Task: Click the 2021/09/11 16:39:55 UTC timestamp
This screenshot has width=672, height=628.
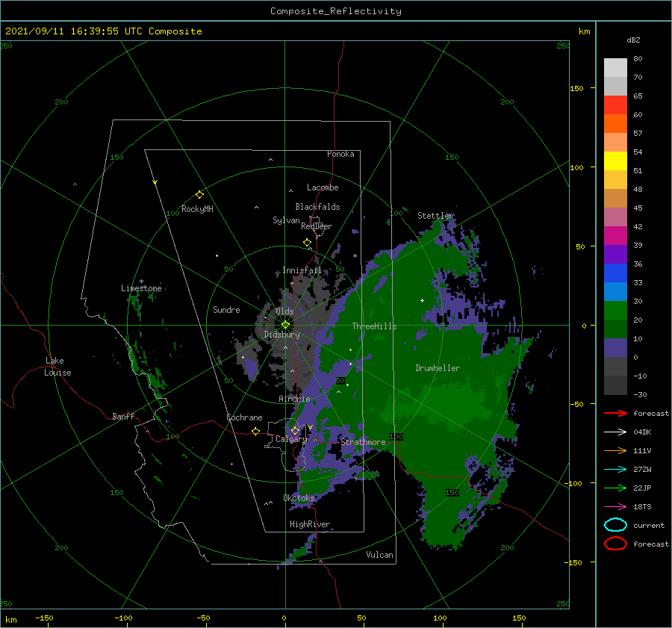Action: pyautogui.click(x=73, y=31)
